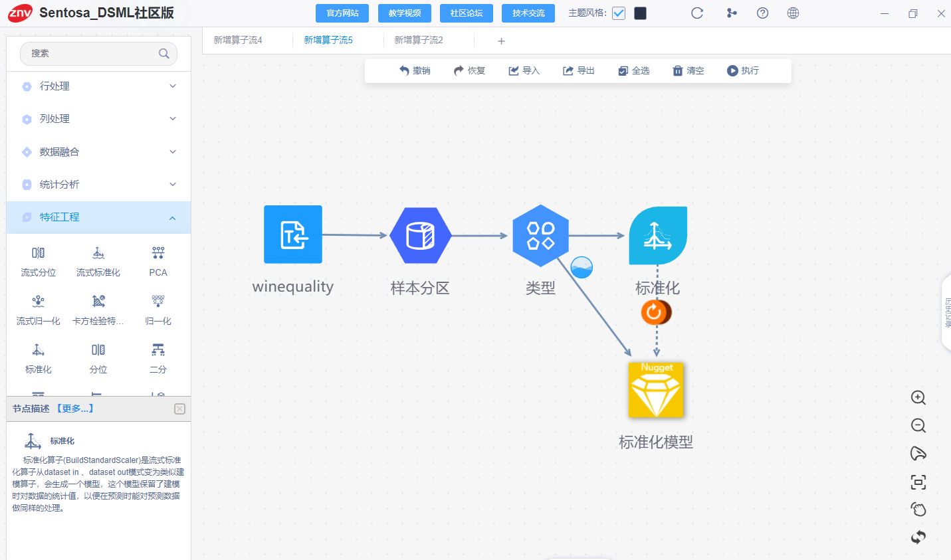Select the 类型 node on canvas

point(541,235)
